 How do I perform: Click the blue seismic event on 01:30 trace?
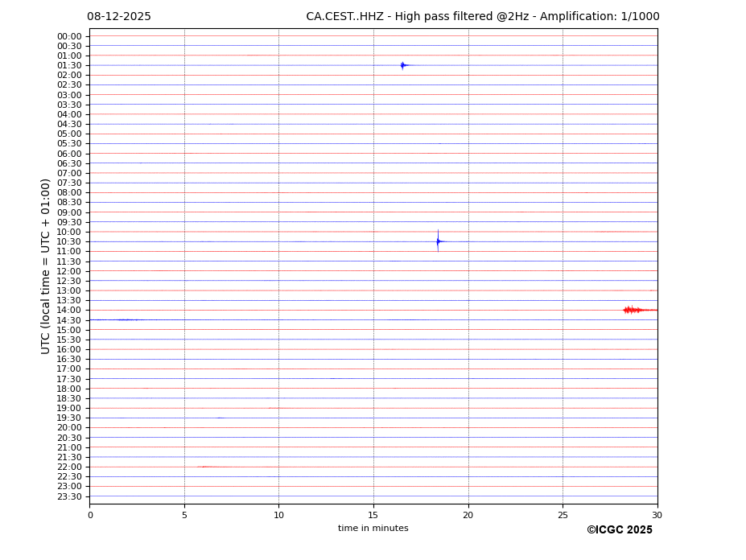(403, 65)
